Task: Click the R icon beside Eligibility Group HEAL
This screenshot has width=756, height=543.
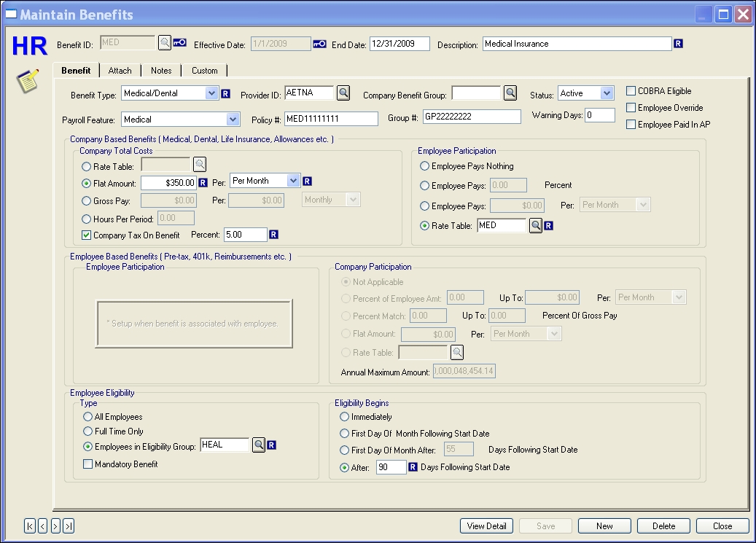Action: coord(272,445)
